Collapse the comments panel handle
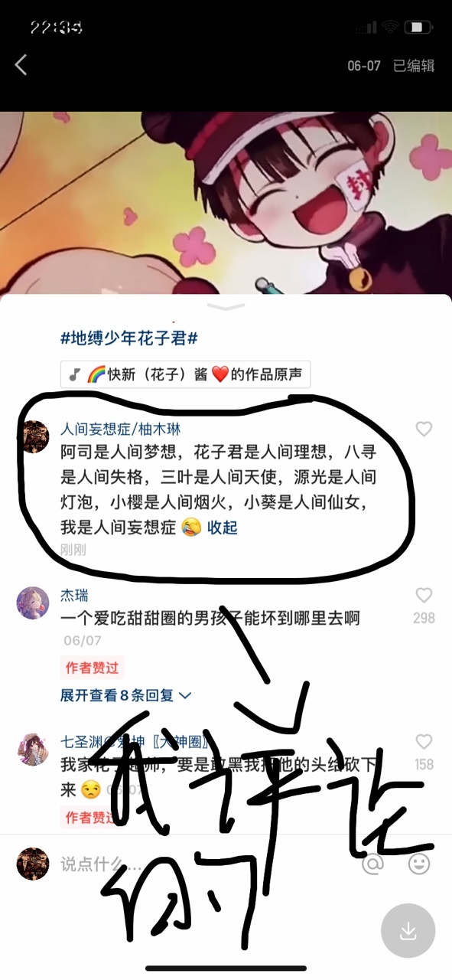 226,307
